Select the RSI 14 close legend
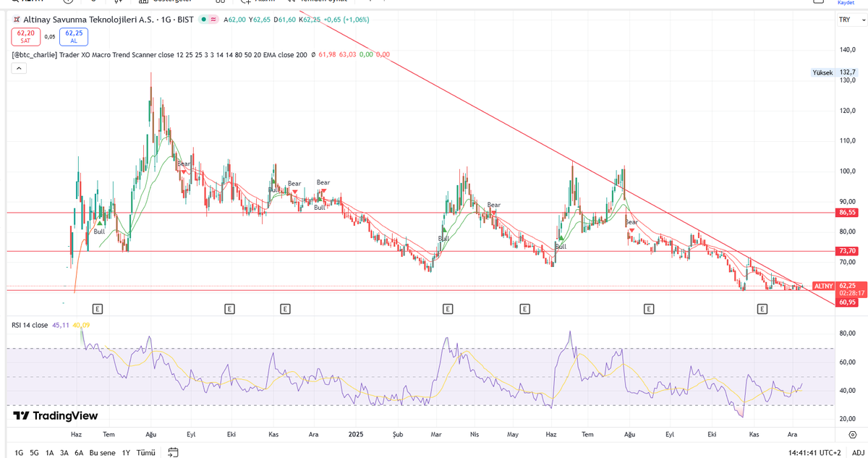868x458 pixels. 30,325
